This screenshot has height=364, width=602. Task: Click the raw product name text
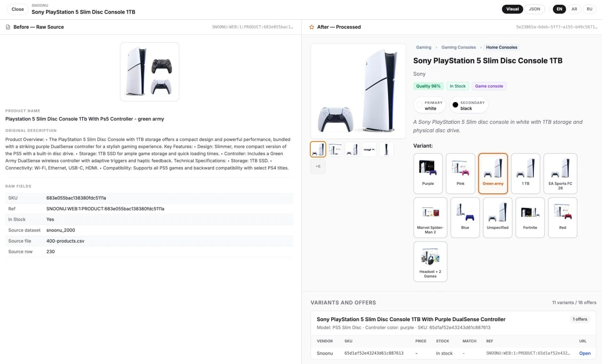(x=85, y=119)
